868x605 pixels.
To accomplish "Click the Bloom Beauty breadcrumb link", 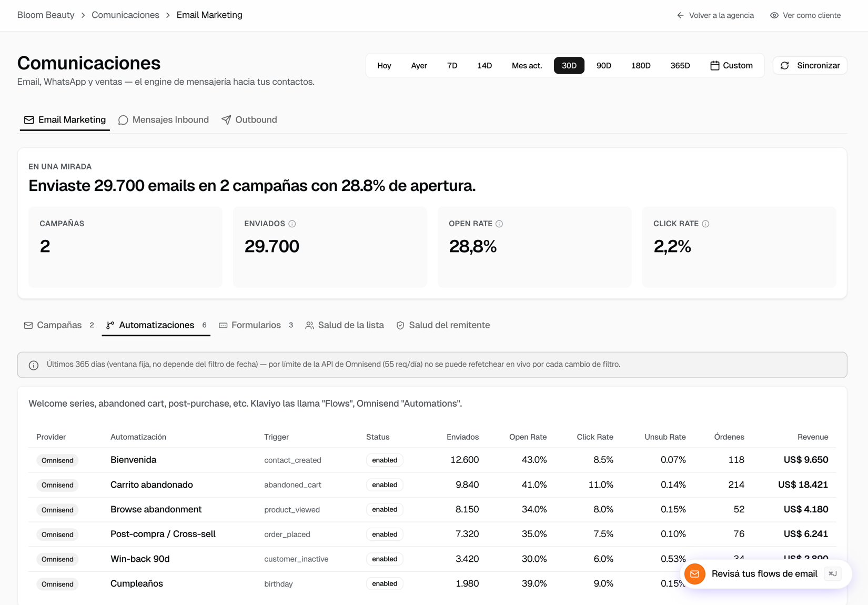I will tap(46, 15).
